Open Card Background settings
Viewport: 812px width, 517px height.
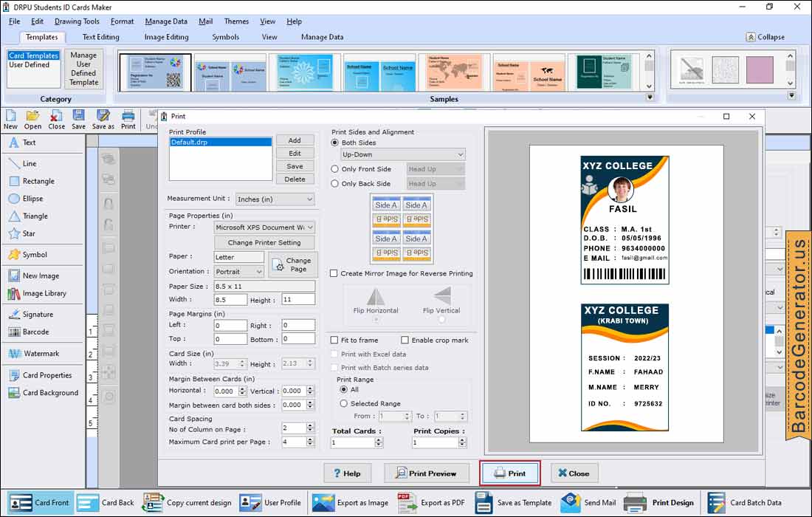(x=43, y=393)
